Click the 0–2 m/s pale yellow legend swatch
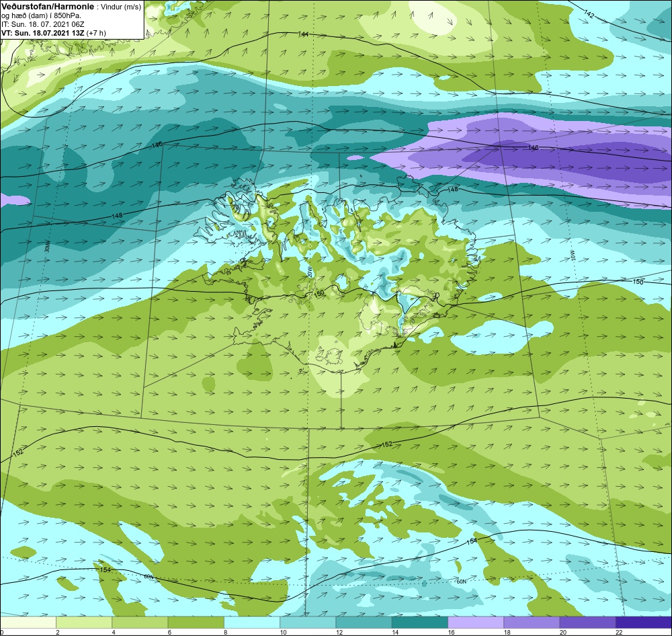This screenshot has width=672, height=636. tap(28, 622)
